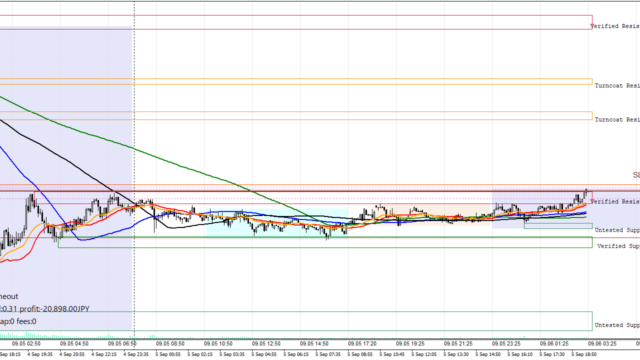Click the 5 Sep 07:35 lower axis label
Image resolution: width=640 pixels, height=360 pixels.
[329, 355]
